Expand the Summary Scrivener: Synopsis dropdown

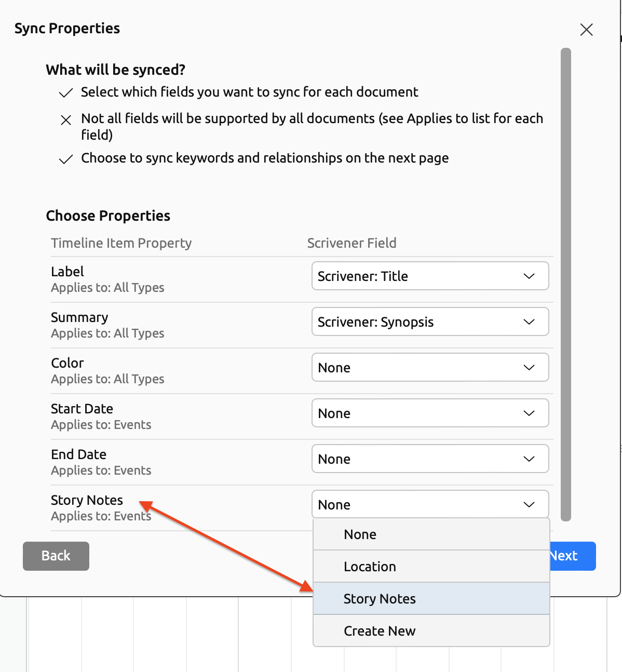click(430, 321)
